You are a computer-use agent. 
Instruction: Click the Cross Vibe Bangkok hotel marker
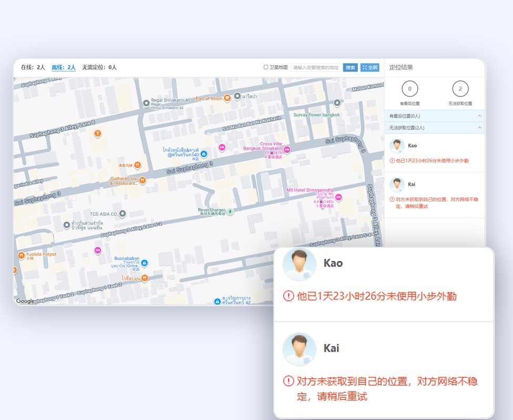(287, 150)
